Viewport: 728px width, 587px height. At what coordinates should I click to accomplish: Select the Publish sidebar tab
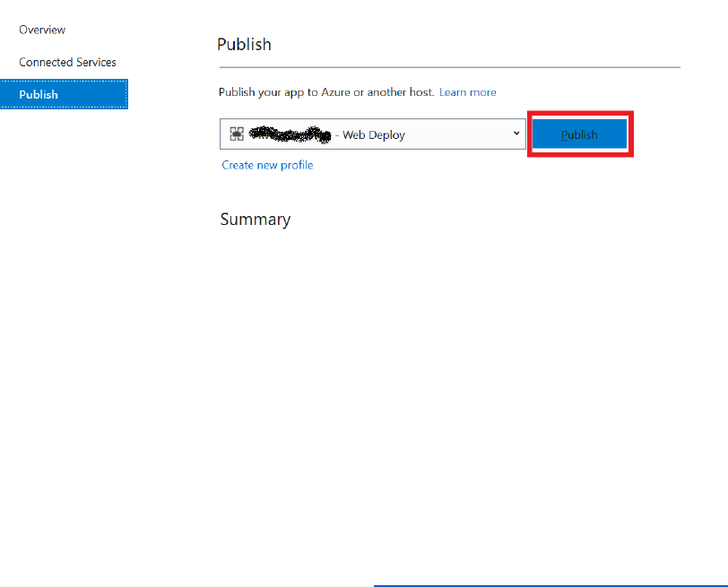click(64, 94)
